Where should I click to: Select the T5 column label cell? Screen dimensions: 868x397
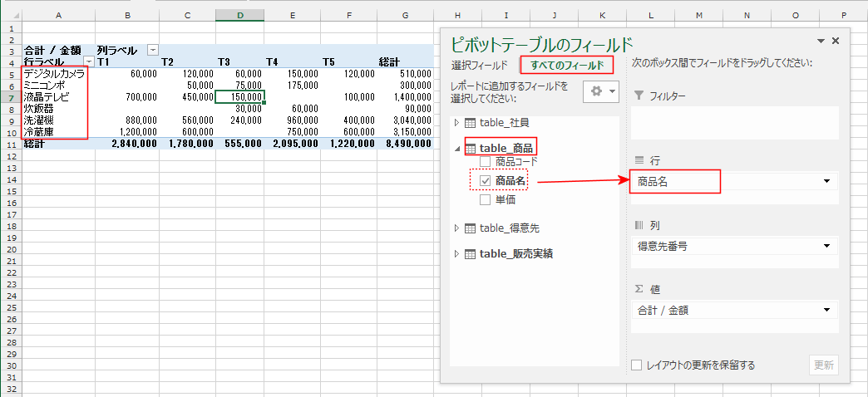(350, 61)
